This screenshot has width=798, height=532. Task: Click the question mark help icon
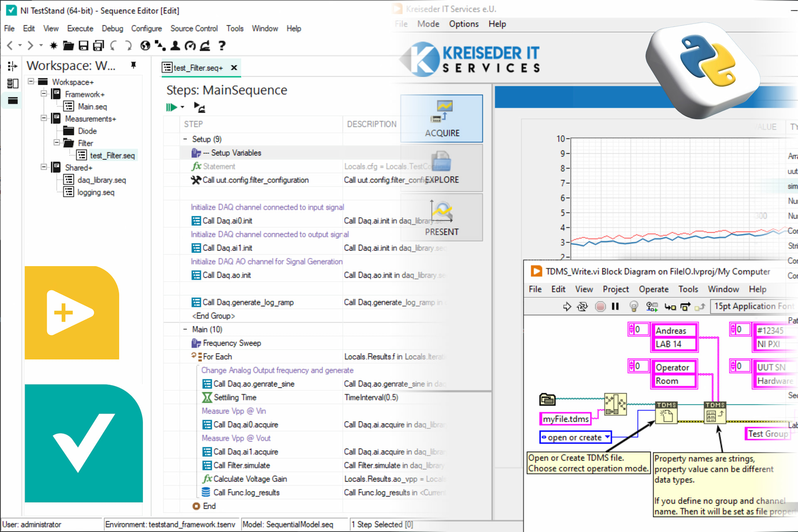[222, 45]
